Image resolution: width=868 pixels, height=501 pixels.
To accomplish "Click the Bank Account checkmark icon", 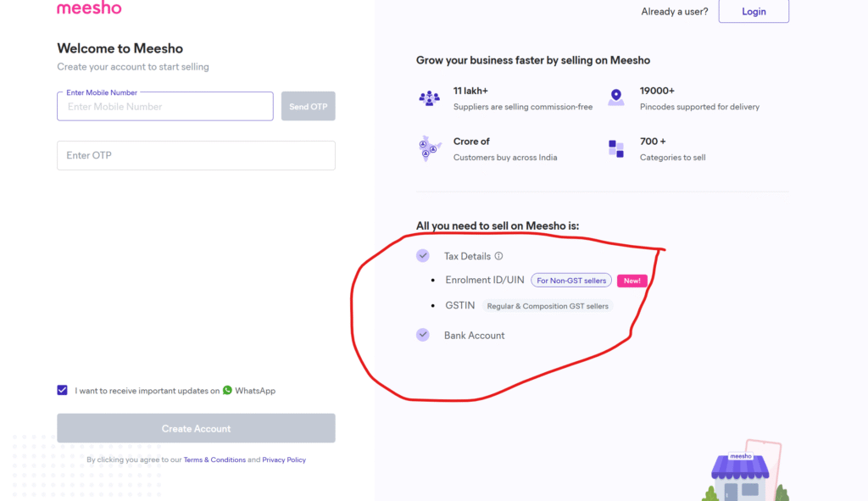I will point(423,335).
